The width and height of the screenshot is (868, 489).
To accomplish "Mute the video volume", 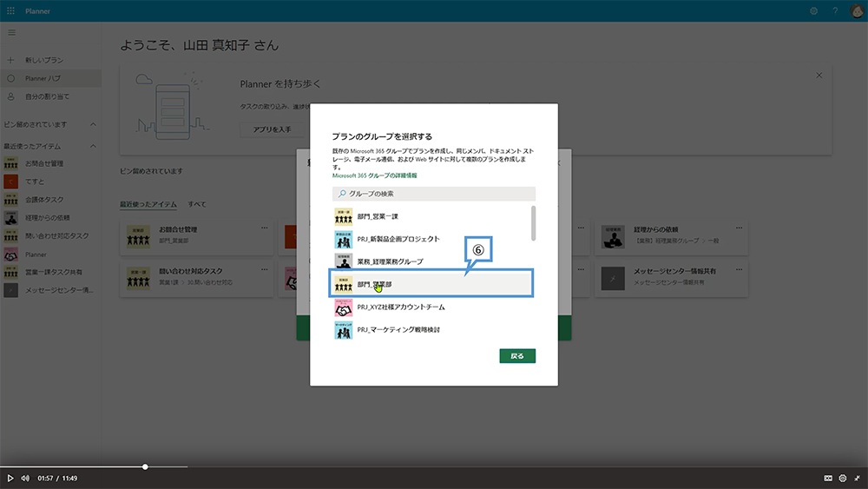I will pyautogui.click(x=25, y=478).
